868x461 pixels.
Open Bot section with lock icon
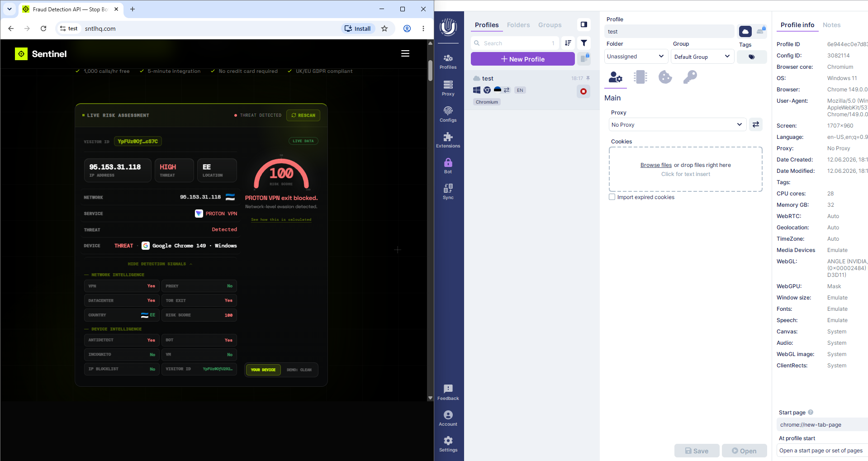click(448, 166)
